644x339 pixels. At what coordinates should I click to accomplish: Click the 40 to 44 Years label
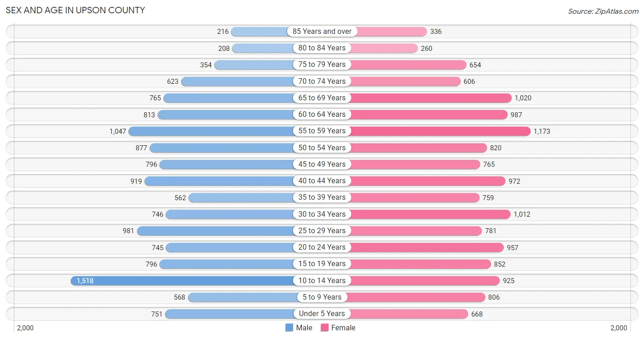coord(322,180)
